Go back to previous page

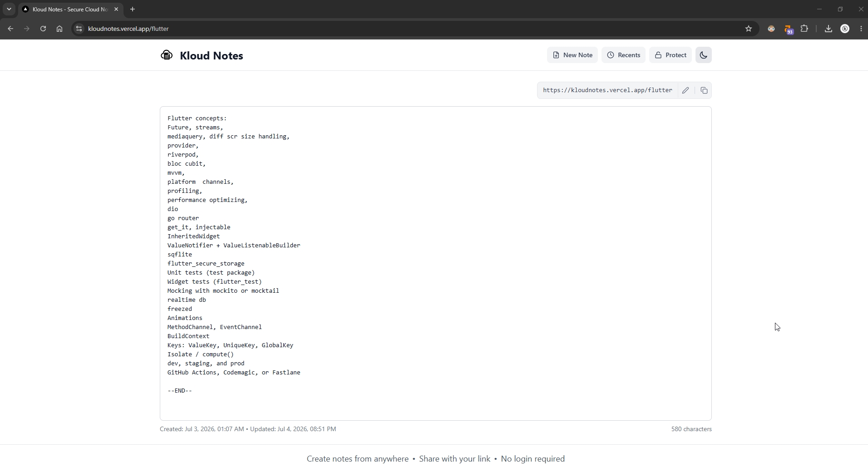point(10,29)
